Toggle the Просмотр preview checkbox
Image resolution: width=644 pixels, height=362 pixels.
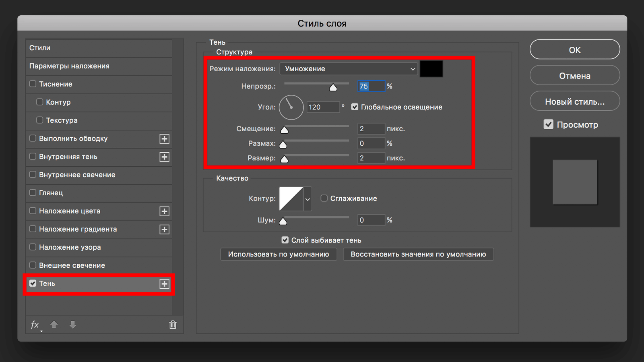(548, 124)
